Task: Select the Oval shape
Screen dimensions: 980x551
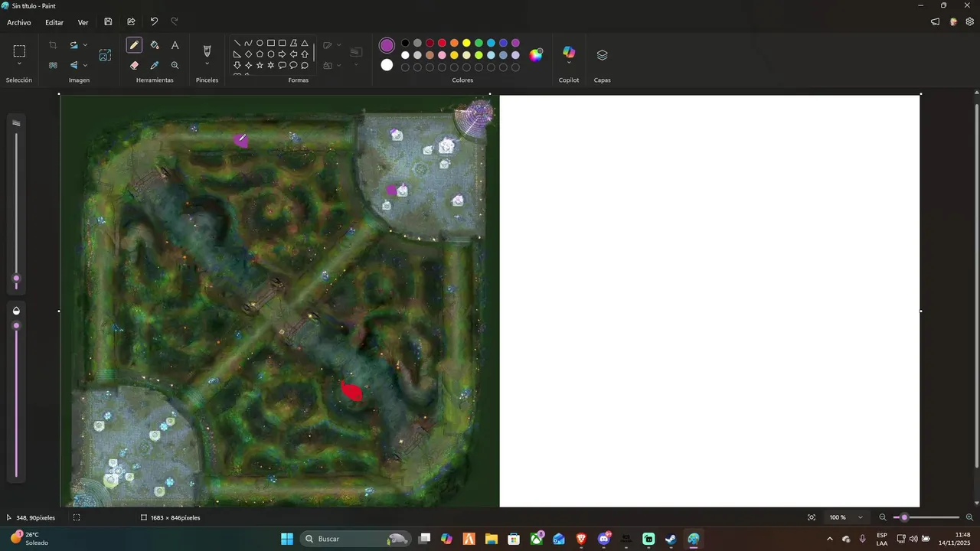Action: tap(260, 43)
